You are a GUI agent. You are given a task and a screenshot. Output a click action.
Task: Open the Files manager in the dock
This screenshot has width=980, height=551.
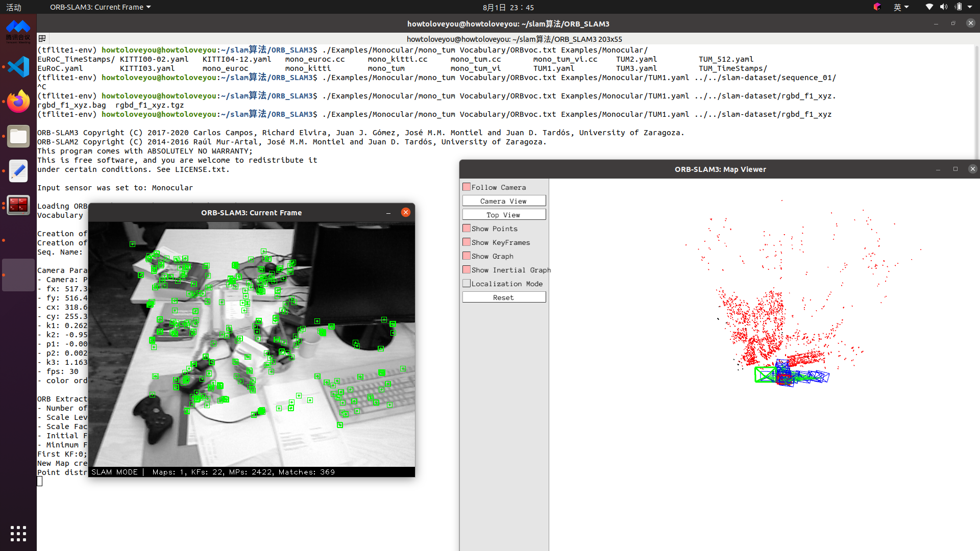click(x=18, y=136)
